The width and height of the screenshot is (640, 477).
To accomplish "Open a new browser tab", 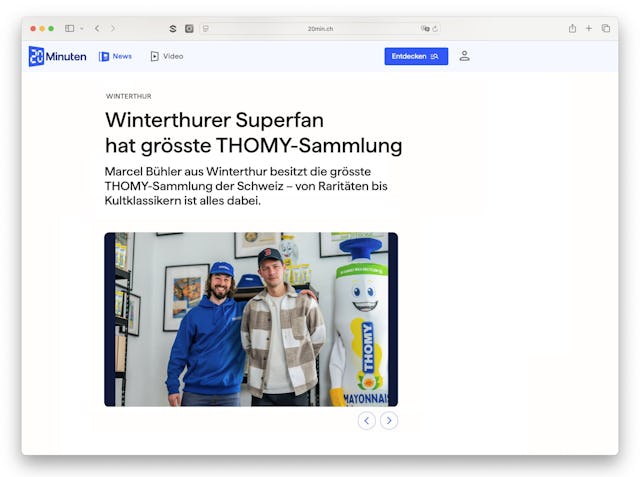I will (x=589, y=28).
